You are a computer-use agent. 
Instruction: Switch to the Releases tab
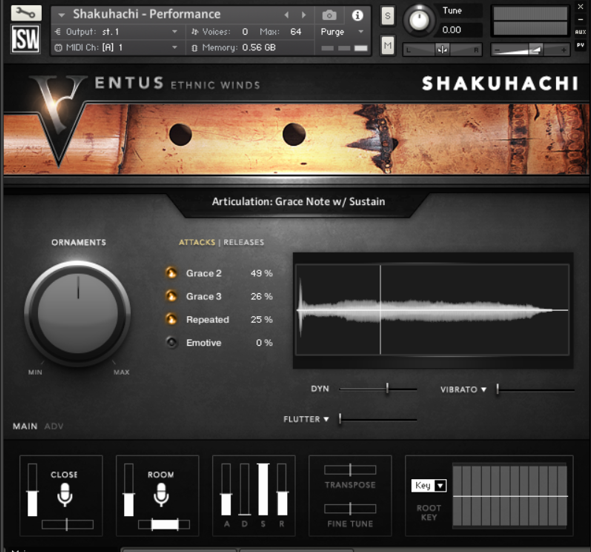[244, 242]
